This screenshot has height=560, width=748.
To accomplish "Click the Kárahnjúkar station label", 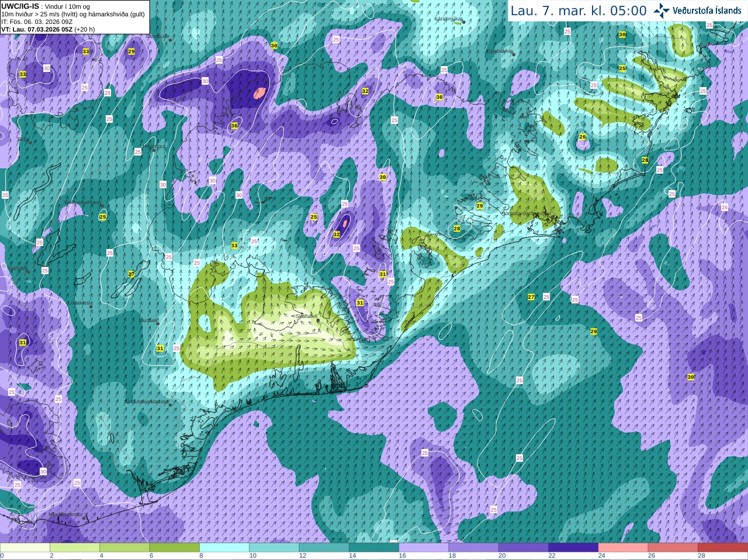I will [x=448, y=19].
